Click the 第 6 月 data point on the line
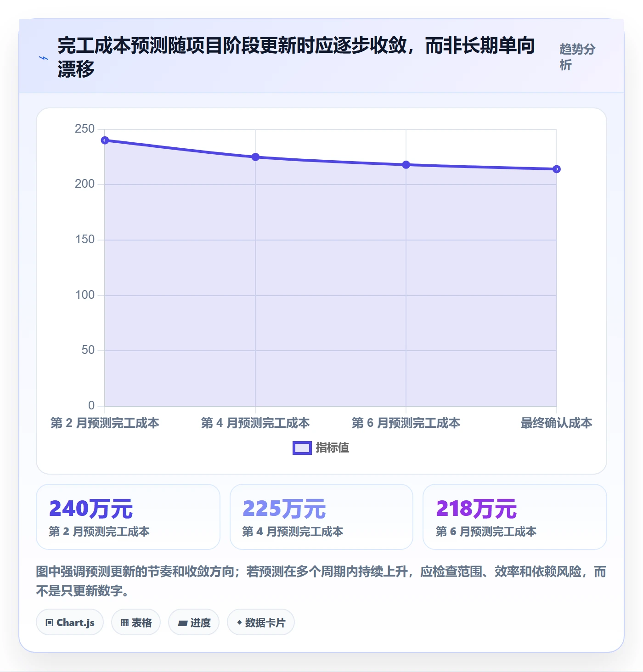The image size is (643, 672). (x=406, y=165)
